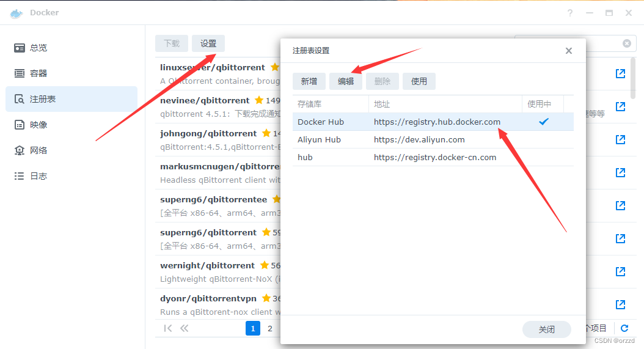Open the 网络 network section
Screen dimensions: 644x349
pyautogui.click(x=71, y=150)
